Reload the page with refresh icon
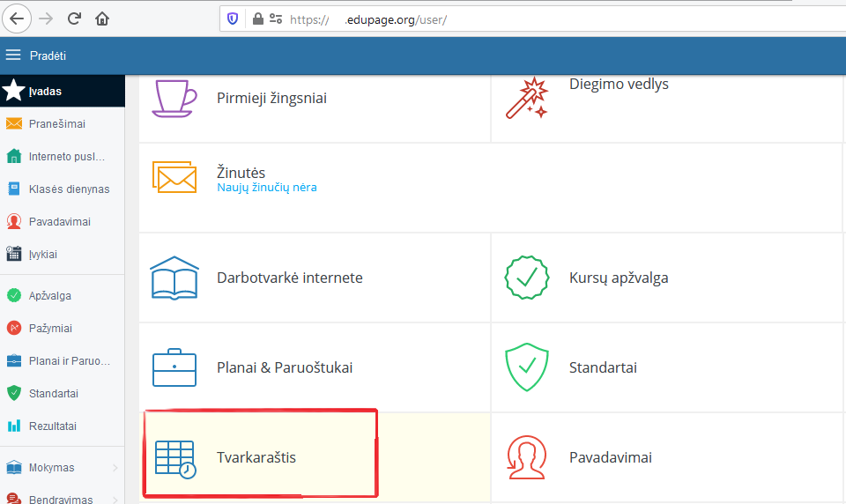This screenshot has width=846, height=504. pyautogui.click(x=74, y=19)
